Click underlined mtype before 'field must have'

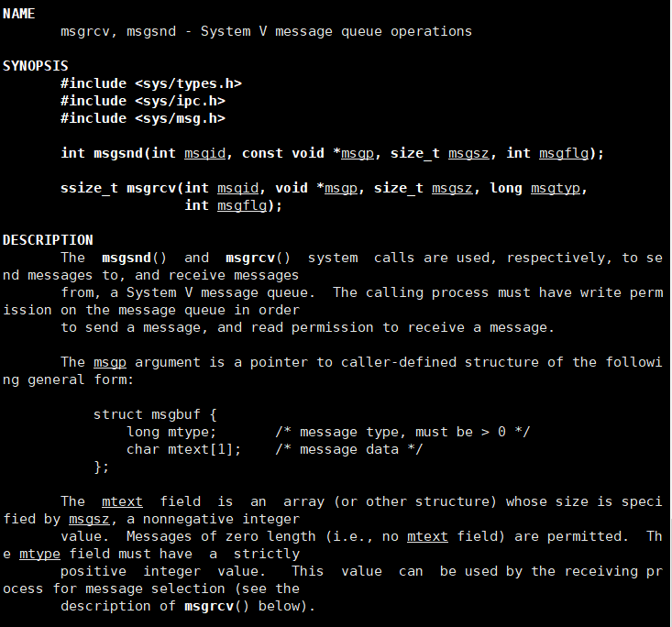coord(39,555)
